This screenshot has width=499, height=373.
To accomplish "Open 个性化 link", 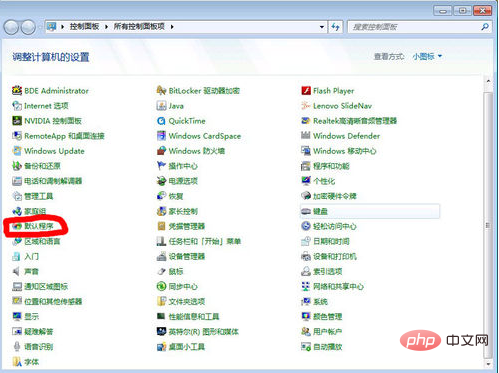I will point(324,181).
